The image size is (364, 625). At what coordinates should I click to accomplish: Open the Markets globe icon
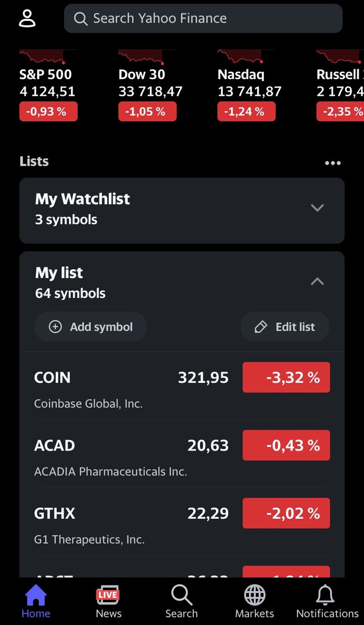click(x=254, y=595)
